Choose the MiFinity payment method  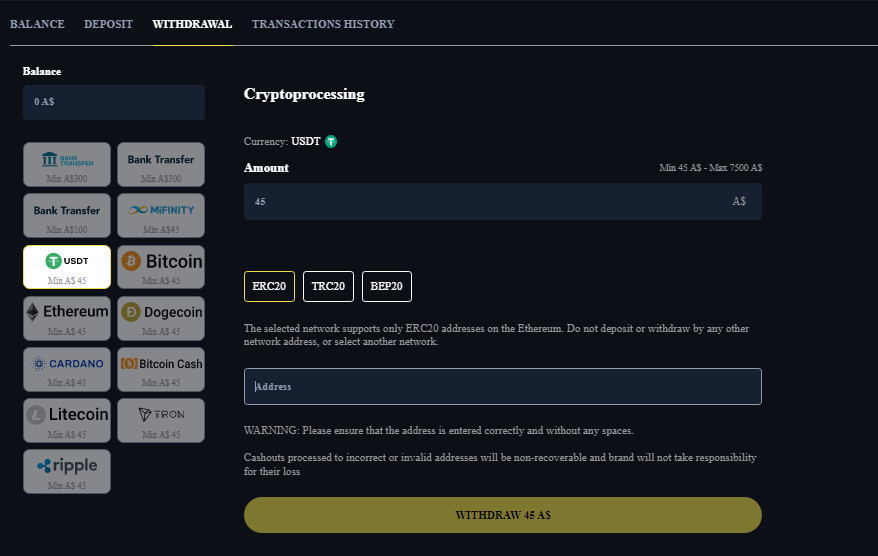tap(161, 215)
